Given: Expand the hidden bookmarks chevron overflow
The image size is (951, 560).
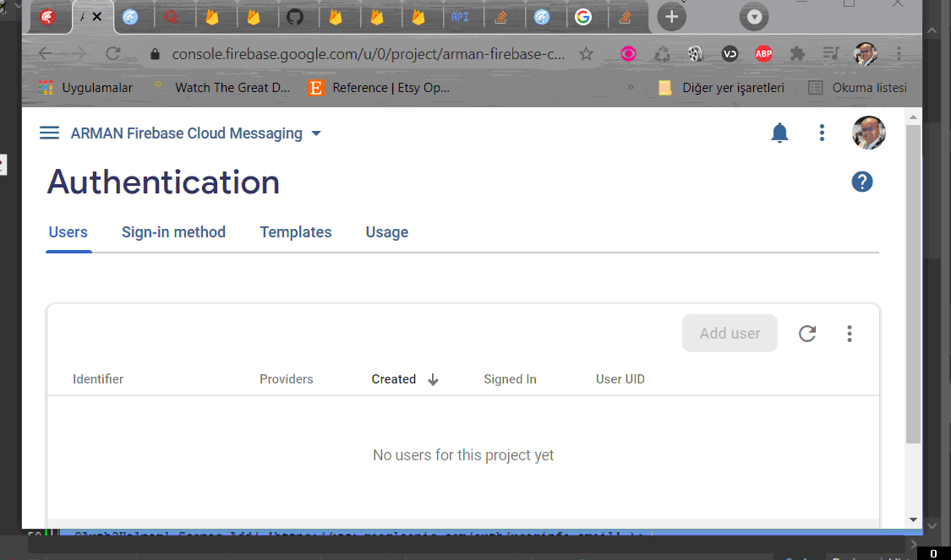Looking at the screenshot, I should tap(630, 87).
